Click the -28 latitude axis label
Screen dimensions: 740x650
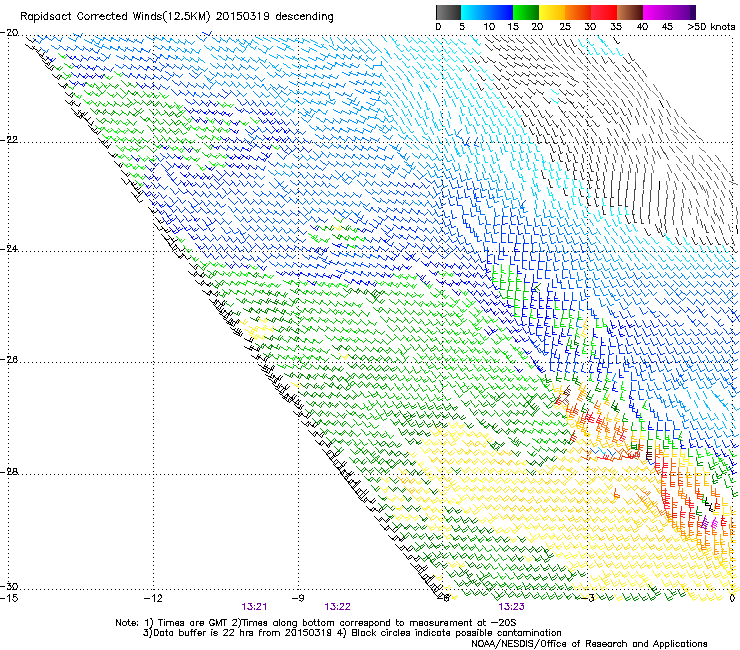9,472
